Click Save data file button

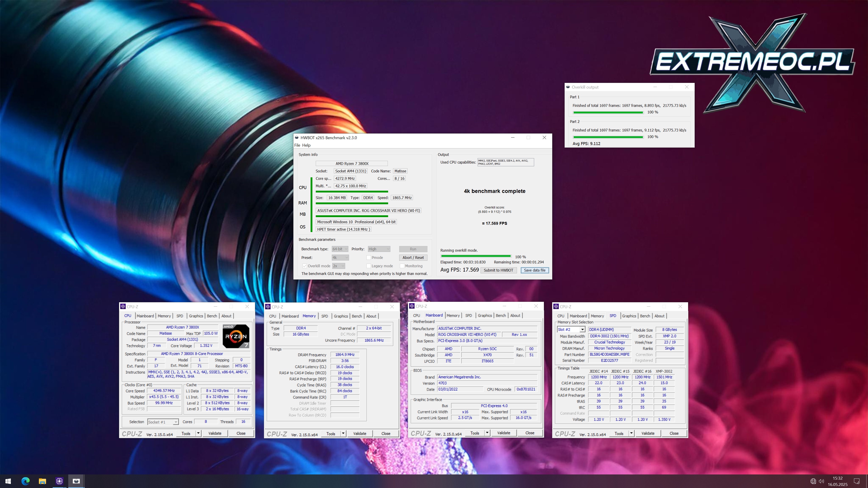[x=534, y=270]
